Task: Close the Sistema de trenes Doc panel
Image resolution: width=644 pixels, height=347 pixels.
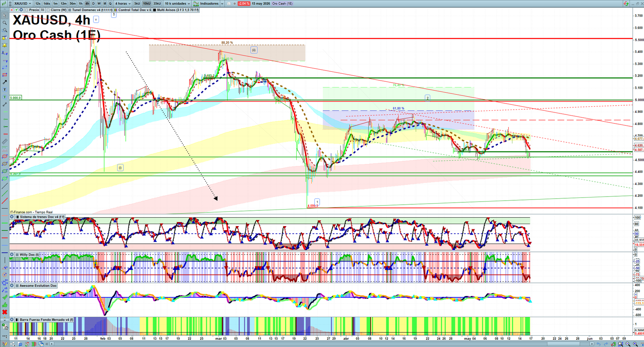Action: (x=12, y=217)
